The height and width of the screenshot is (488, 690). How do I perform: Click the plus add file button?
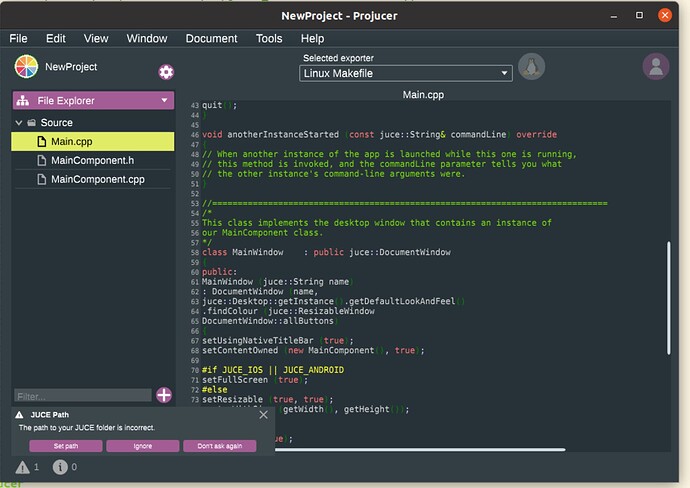pyautogui.click(x=164, y=395)
